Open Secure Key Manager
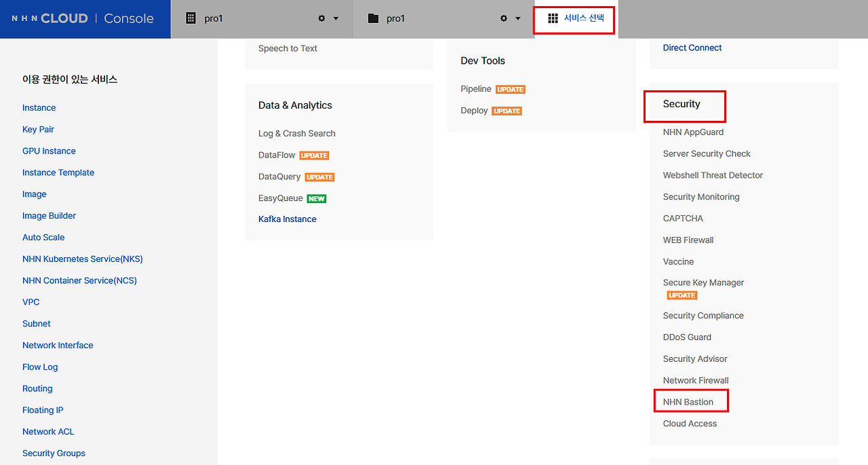The width and height of the screenshot is (868, 465). 703,282
